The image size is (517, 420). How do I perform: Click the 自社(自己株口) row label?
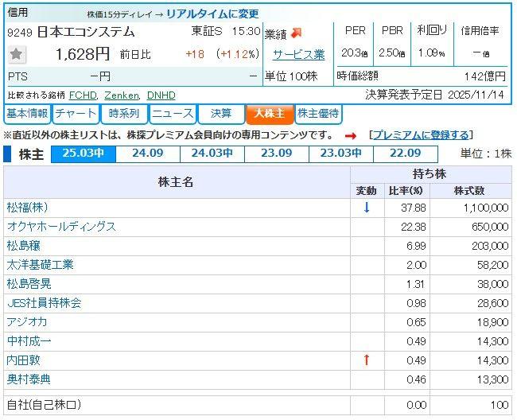[44, 405]
